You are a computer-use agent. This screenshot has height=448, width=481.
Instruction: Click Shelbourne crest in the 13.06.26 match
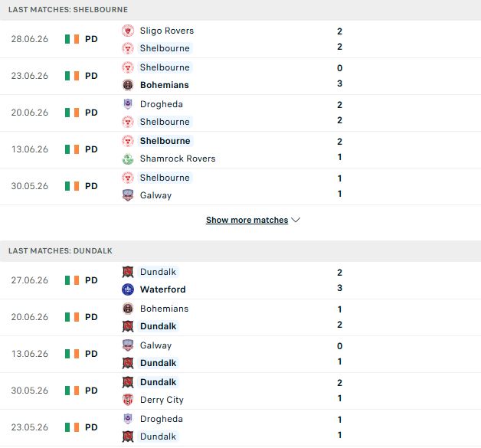(x=128, y=141)
